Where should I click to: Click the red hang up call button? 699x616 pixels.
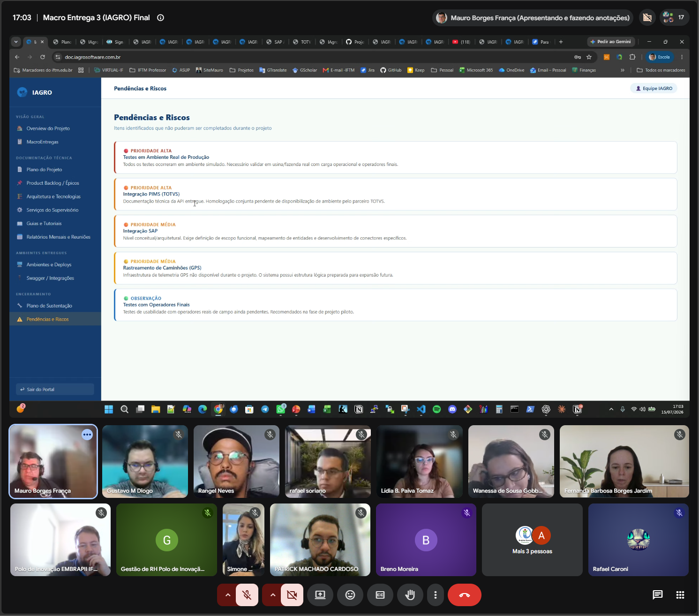tap(464, 595)
